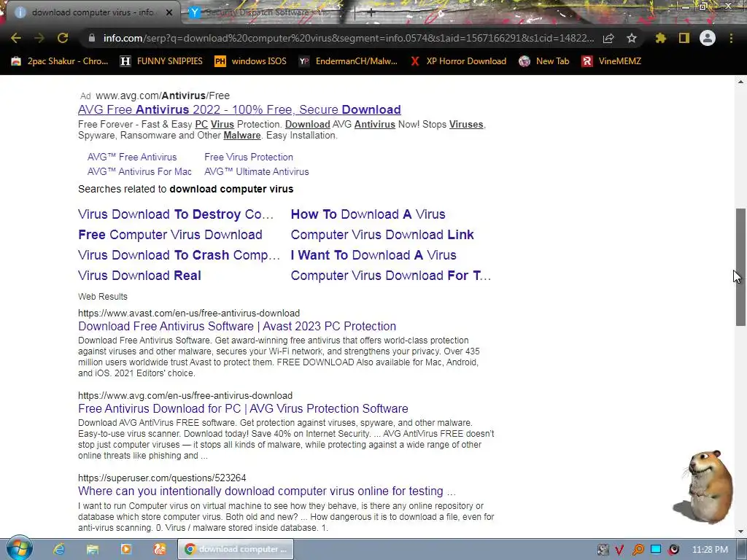The height and width of the screenshot is (560, 747).
Task: Search Virus Download Real
Action: pyautogui.click(x=139, y=276)
